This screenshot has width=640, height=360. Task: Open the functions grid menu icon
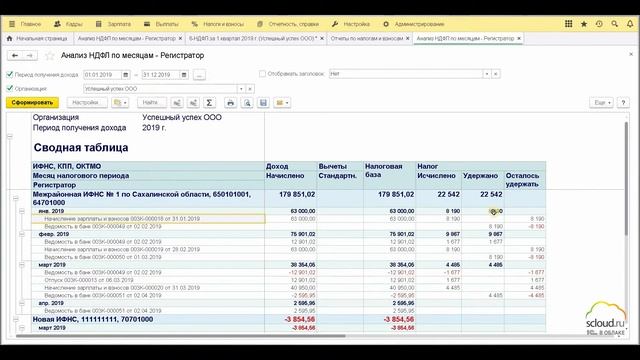pos(568,24)
